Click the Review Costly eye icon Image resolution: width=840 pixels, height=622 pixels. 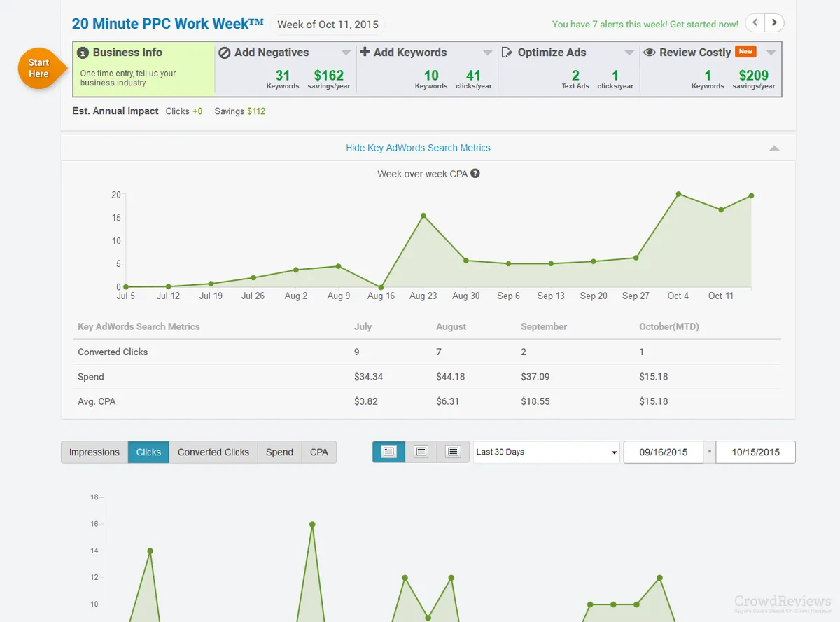pyautogui.click(x=650, y=53)
